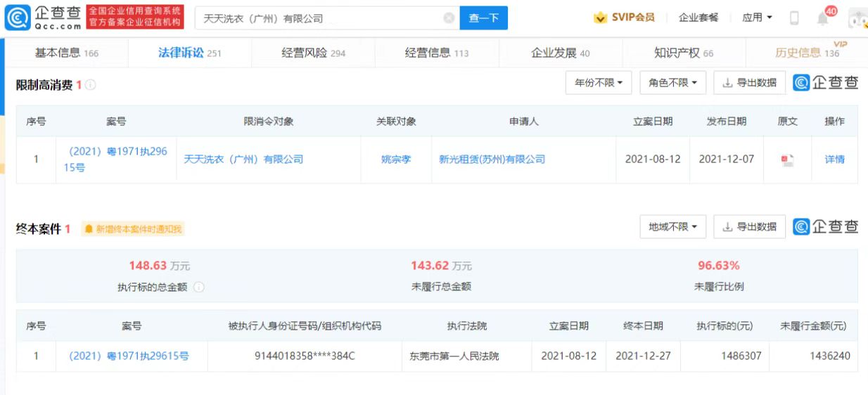Image resolution: width=868 pixels, height=395 pixels.
Task: Open 角色不限 role filter dropdown
Action: pos(672,83)
